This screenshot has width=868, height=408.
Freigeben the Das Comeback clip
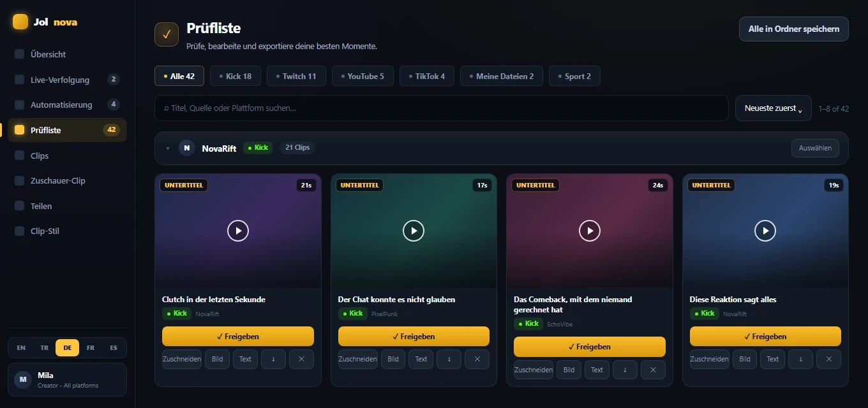pos(590,347)
